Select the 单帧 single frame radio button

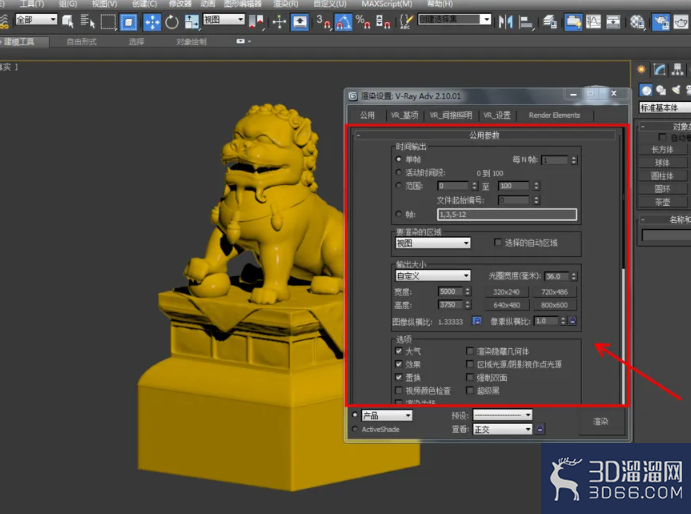coord(399,159)
